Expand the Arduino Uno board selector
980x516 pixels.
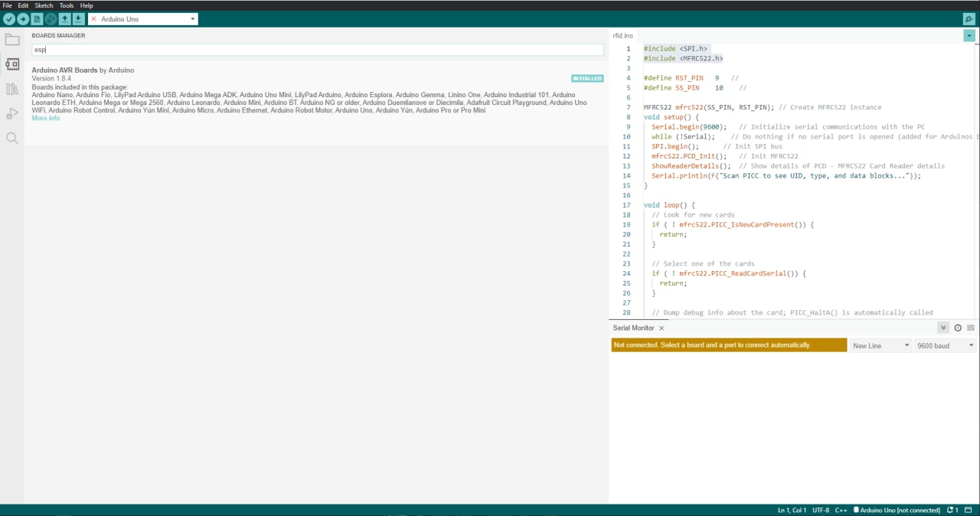(x=142, y=19)
